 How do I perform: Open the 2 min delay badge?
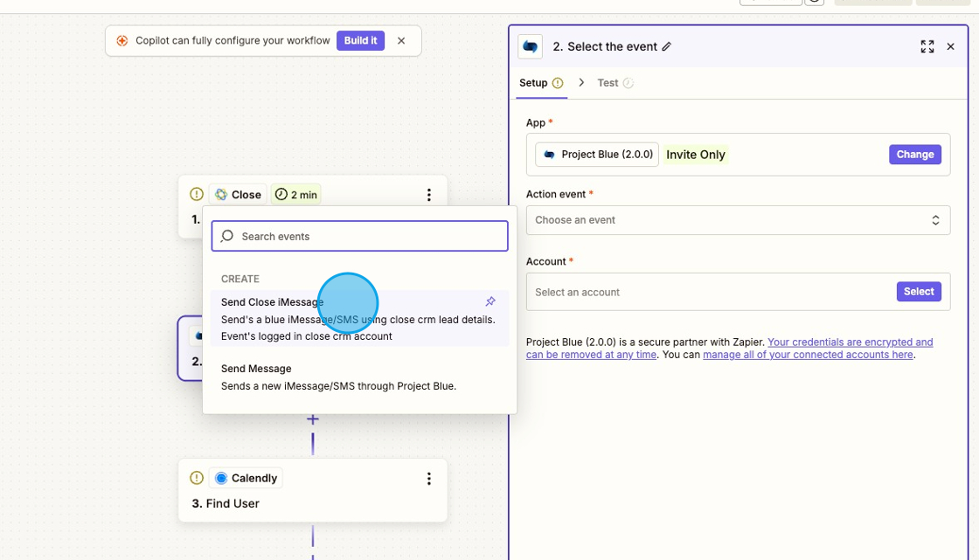click(x=295, y=194)
